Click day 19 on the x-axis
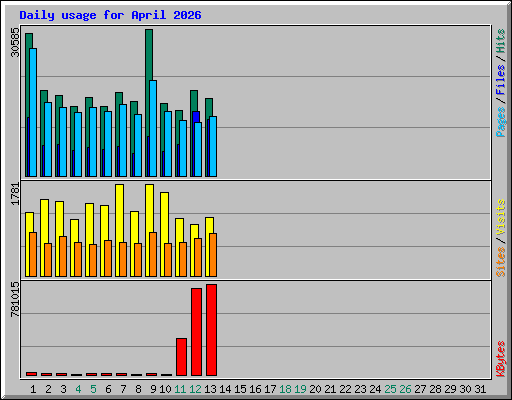This screenshot has height=400, width=512. click(300, 389)
